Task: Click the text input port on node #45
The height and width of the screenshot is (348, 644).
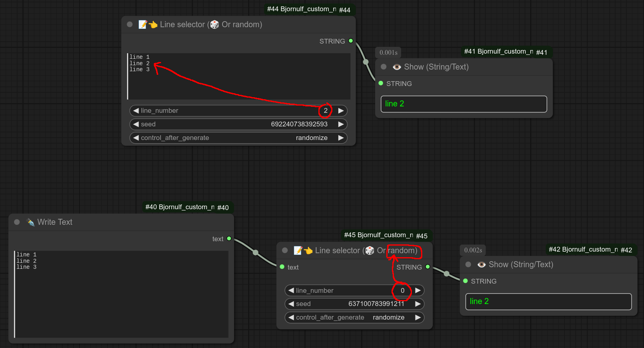Action: [282, 267]
